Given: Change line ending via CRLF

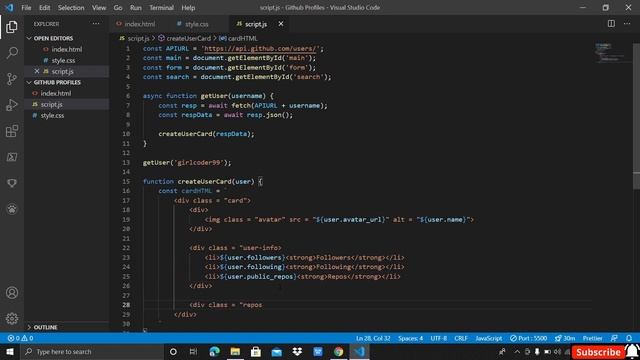Looking at the screenshot, I should click(x=461, y=338).
